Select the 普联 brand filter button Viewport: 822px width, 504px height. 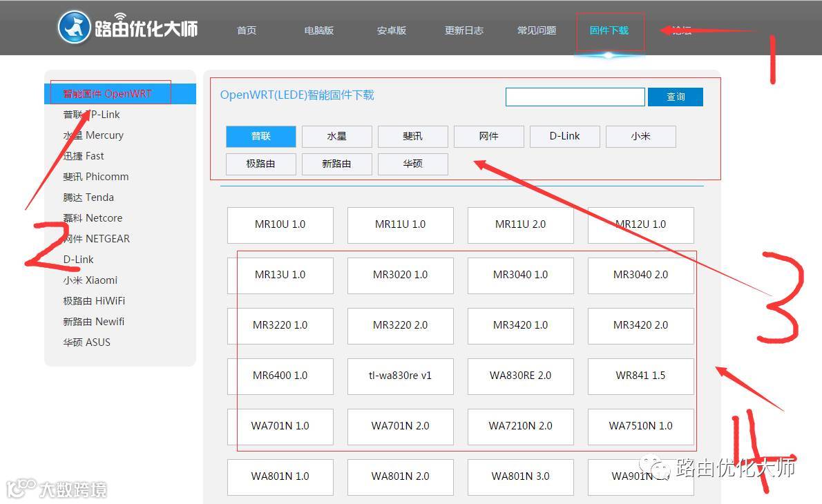(261, 136)
